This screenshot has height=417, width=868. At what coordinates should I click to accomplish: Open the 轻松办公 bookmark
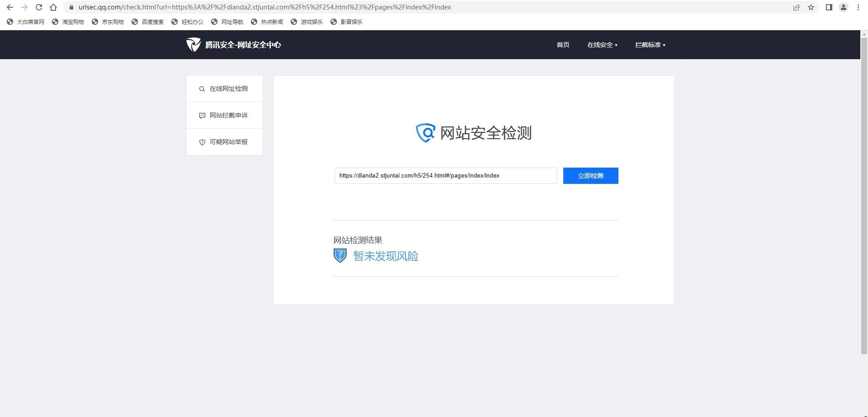click(x=187, y=22)
